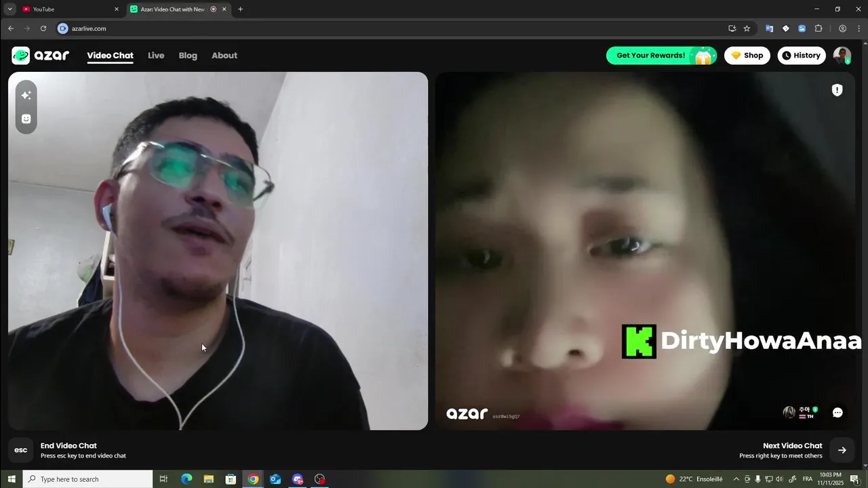Click the Next Video Chat label

(x=792, y=446)
